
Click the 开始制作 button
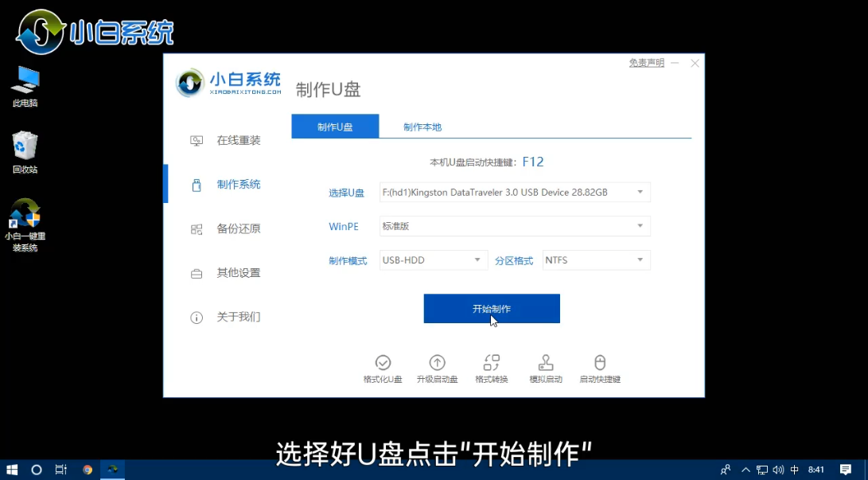492,308
